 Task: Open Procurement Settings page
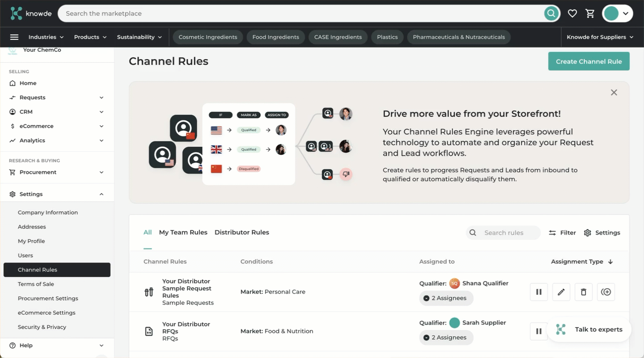tap(48, 298)
